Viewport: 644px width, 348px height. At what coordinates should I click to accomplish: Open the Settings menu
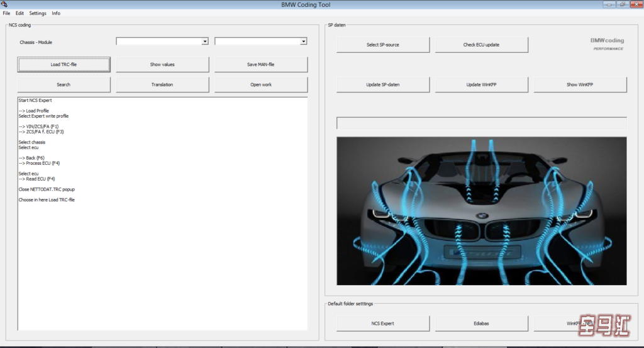[x=38, y=13]
